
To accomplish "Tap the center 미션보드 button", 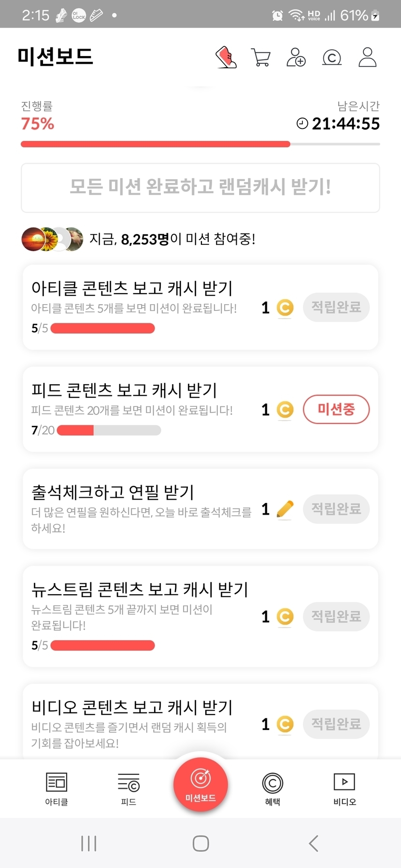I will tap(200, 784).
